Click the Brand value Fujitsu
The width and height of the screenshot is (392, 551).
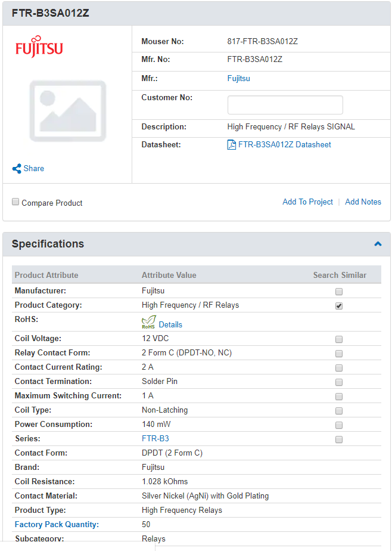click(x=153, y=468)
